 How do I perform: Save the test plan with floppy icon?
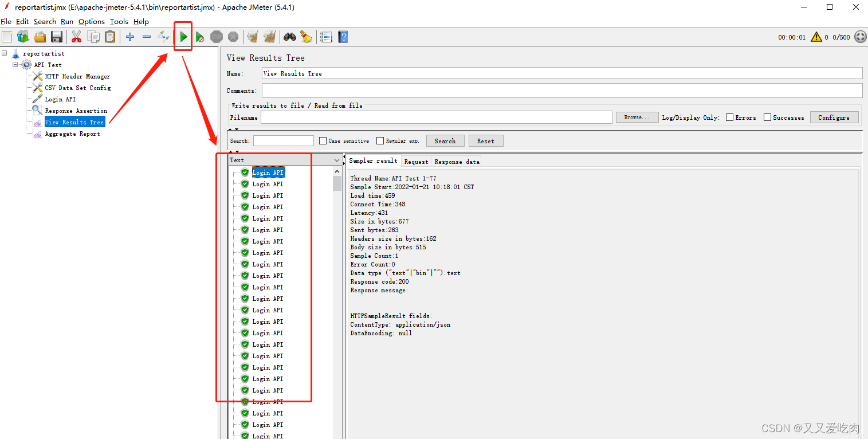57,37
